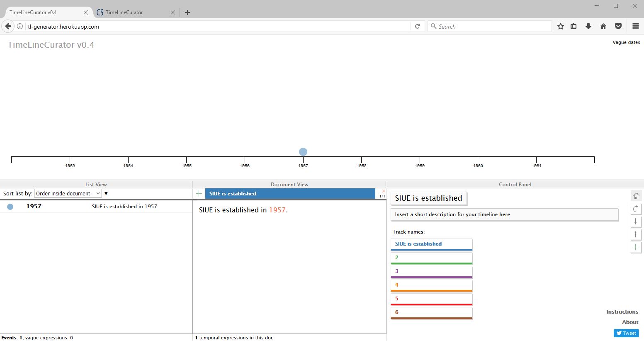Click the Tweet button
The image size is (644, 341).
pyautogui.click(x=626, y=333)
